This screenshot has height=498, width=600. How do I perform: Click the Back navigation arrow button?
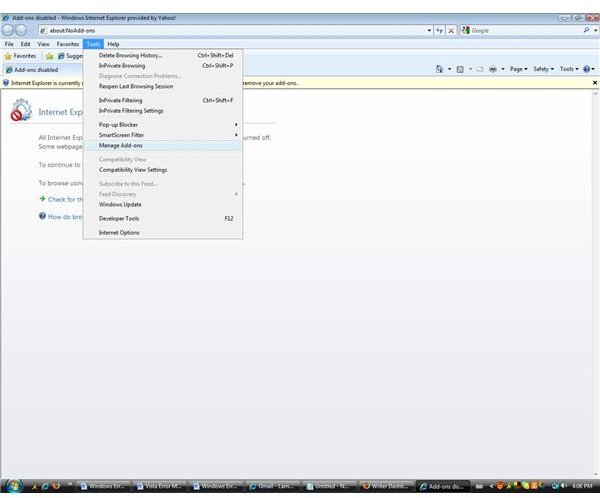[x=8, y=30]
